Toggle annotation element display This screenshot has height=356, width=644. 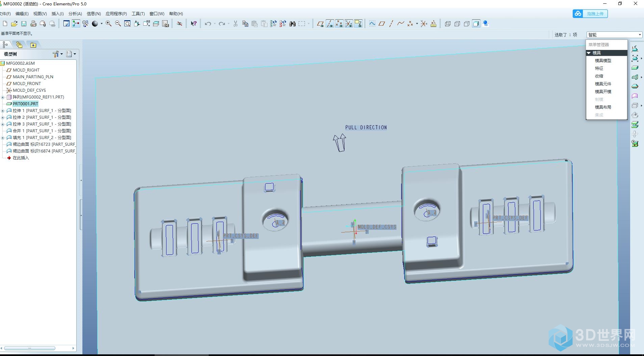(x=358, y=24)
